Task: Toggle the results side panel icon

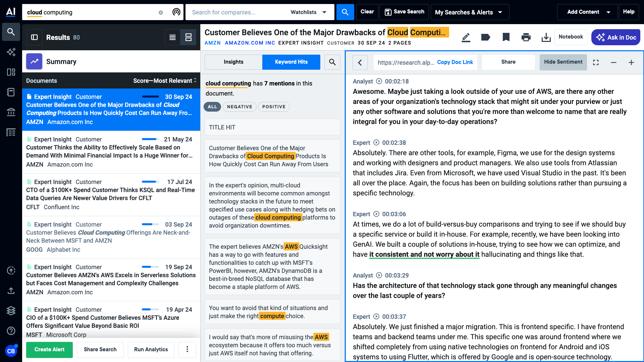Action: [x=34, y=37]
